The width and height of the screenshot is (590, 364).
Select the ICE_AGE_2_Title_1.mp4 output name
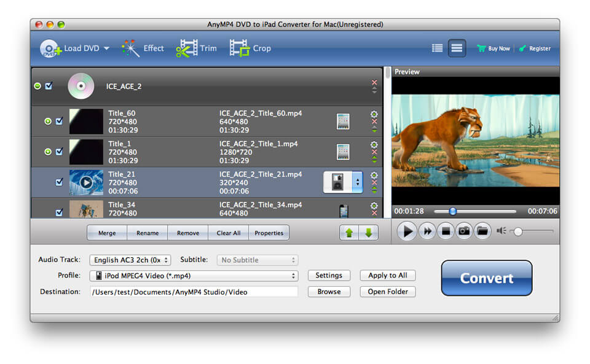pos(259,144)
